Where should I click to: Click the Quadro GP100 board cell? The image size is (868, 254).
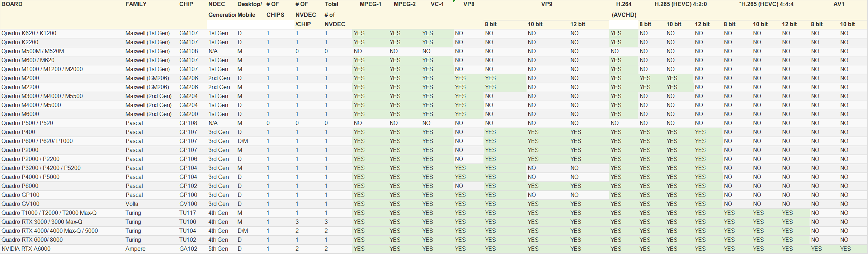point(20,195)
